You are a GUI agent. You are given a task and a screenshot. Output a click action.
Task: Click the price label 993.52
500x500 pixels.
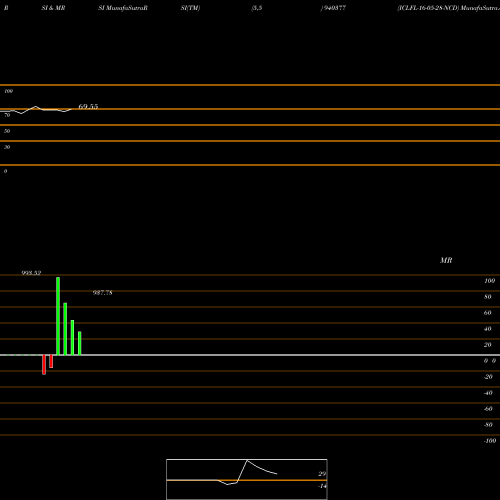click(31, 273)
